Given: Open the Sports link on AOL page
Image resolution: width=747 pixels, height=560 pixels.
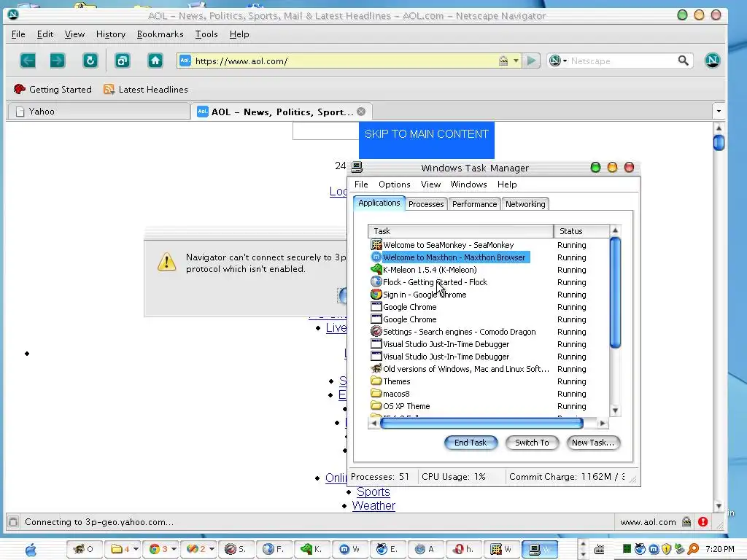Looking at the screenshot, I should tap(373, 492).
